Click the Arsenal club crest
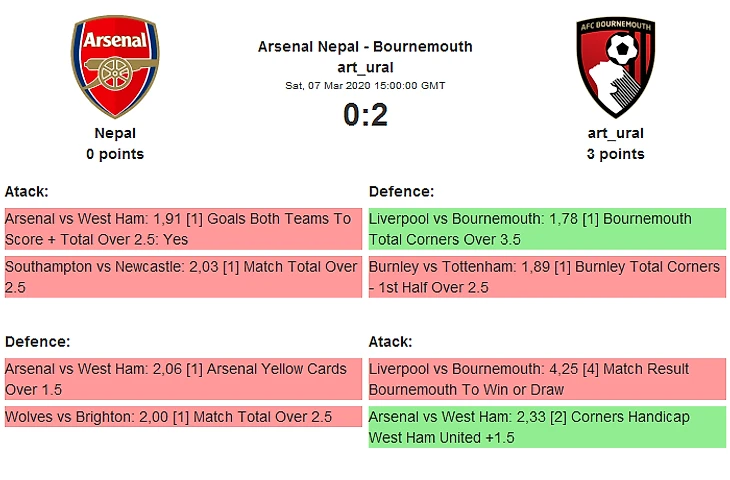The image size is (730, 480). (x=115, y=67)
